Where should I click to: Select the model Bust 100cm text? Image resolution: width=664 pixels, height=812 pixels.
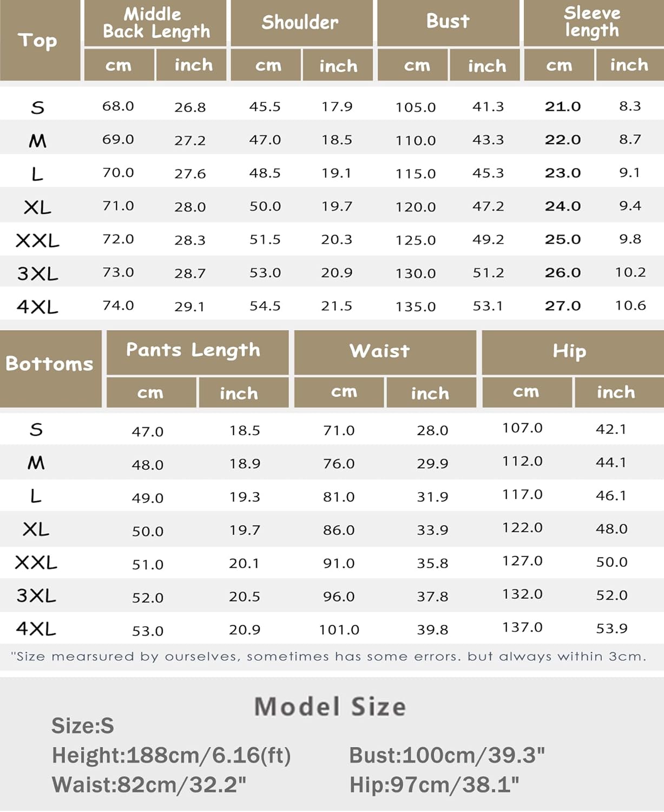tap(447, 755)
